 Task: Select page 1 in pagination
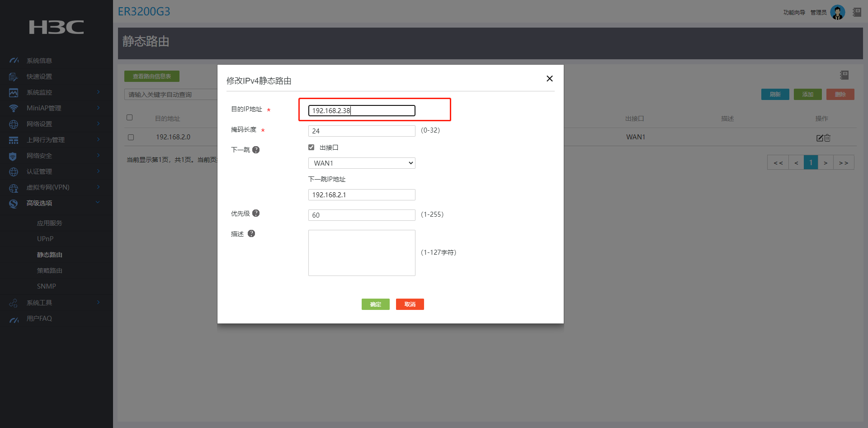click(x=811, y=162)
